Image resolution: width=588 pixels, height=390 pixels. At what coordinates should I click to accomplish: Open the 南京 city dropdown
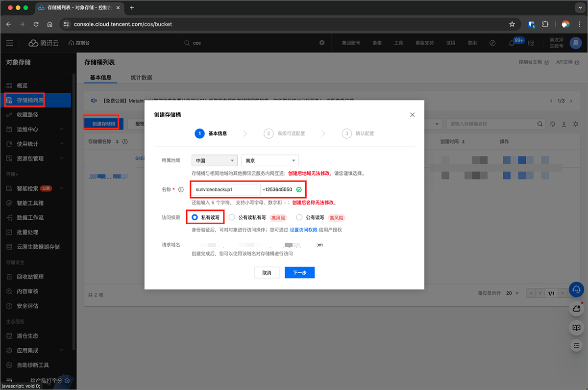[x=270, y=160]
